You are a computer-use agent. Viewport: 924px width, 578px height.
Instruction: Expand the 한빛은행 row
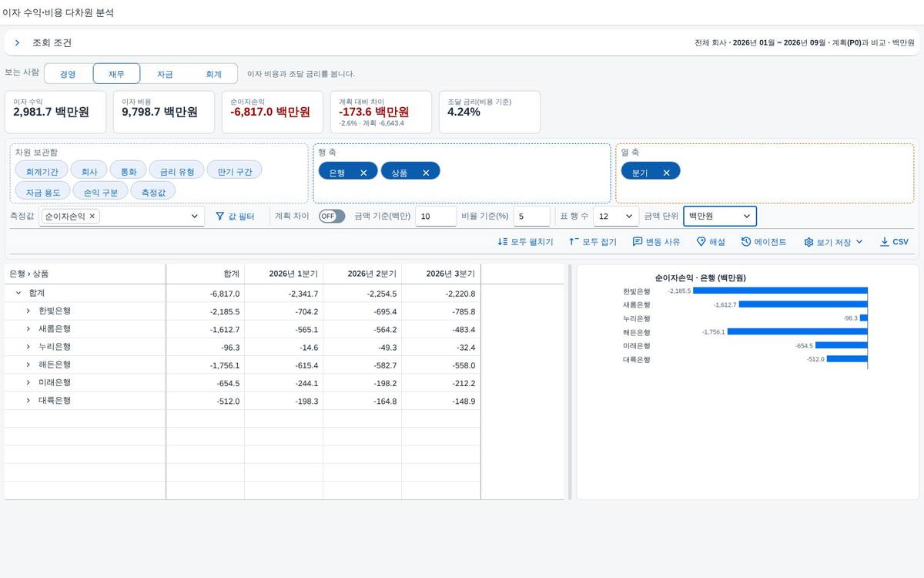(28, 311)
